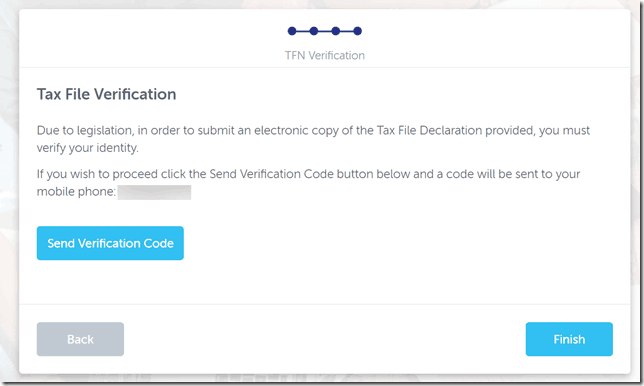Click the first step dot in progress indicator
The width and height of the screenshot is (644, 386).
click(x=292, y=31)
